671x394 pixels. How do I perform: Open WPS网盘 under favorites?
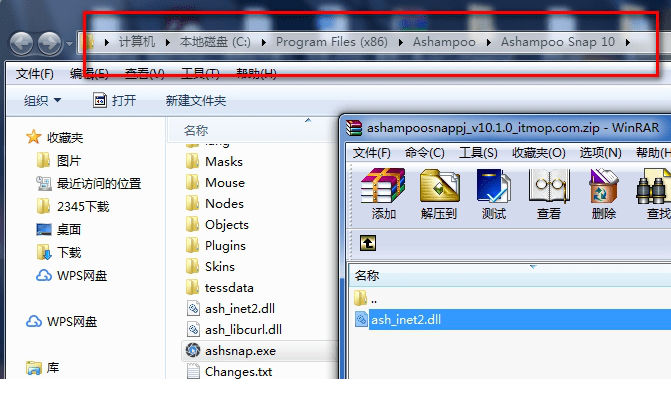(71, 276)
